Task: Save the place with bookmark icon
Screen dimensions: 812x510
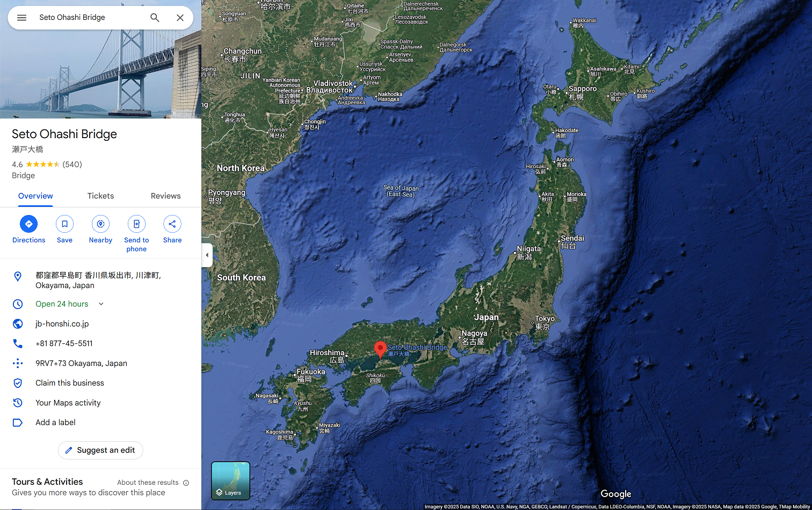Action: [x=64, y=224]
